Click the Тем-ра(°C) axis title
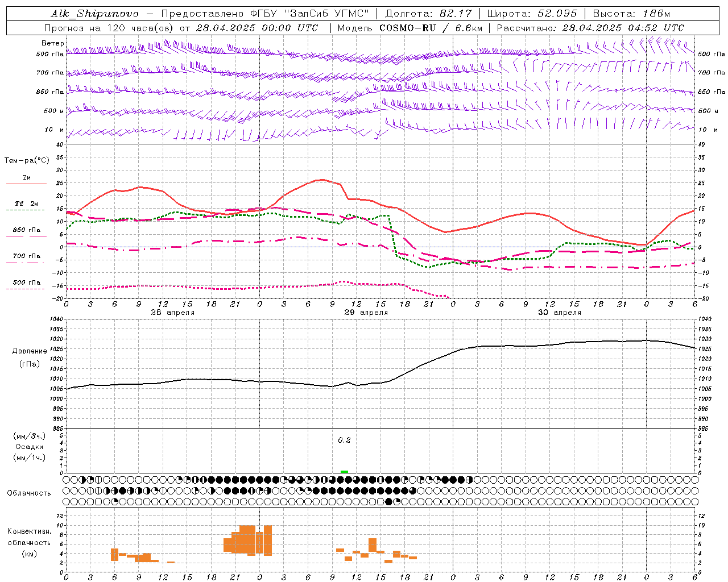The image size is (728, 582). (27, 161)
